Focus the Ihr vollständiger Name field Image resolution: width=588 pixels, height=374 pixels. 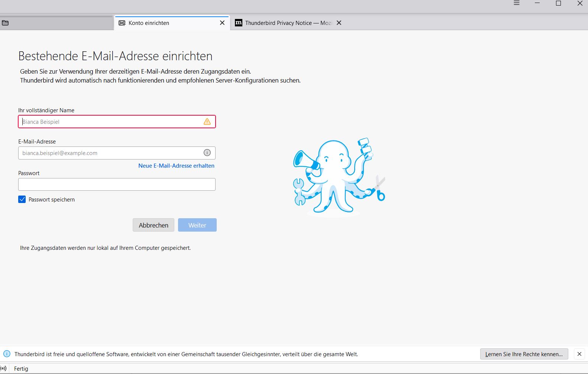(x=117, y=122)
